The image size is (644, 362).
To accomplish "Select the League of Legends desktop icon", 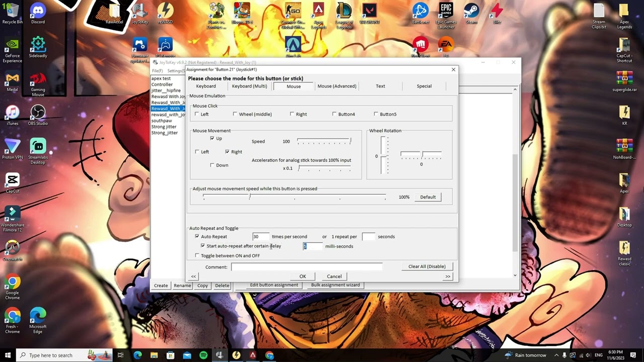I will pyautogui.click(x=344, y=16).
